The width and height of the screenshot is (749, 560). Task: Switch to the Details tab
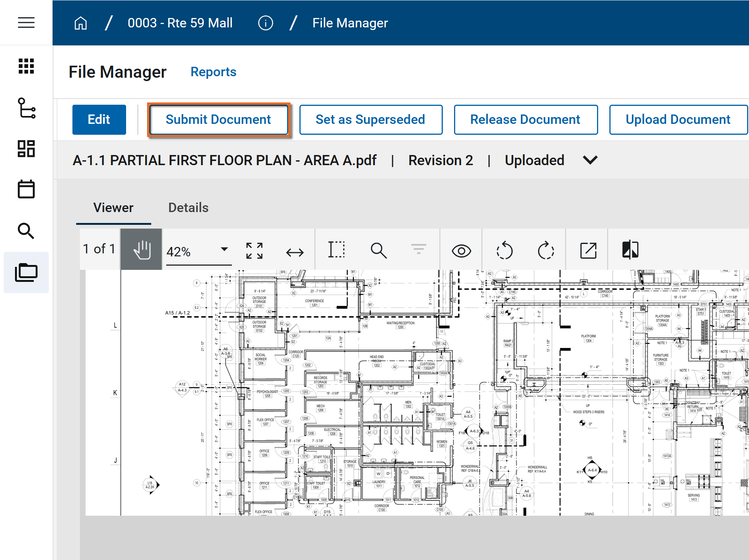pos(188,208)
